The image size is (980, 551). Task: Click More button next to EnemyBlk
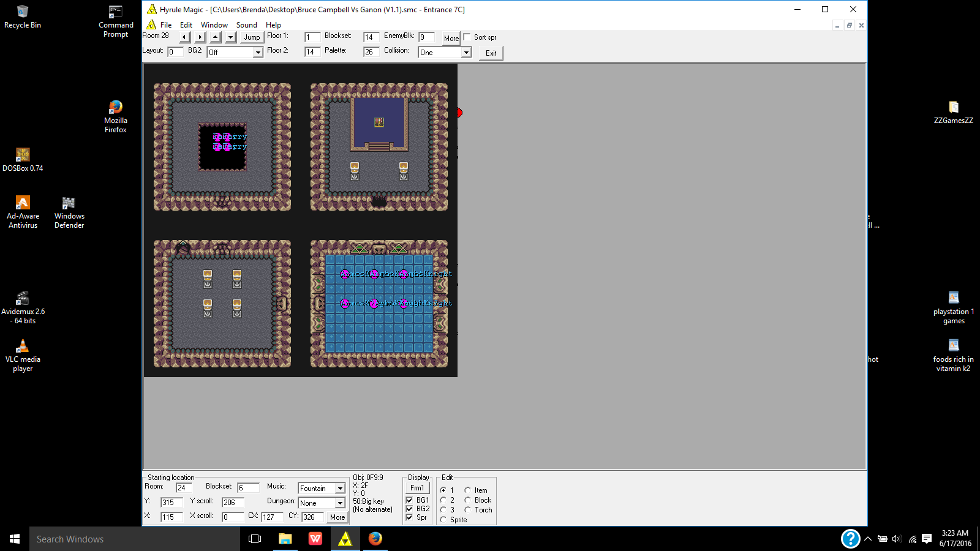pyautogui.click(x=451, y=38)
